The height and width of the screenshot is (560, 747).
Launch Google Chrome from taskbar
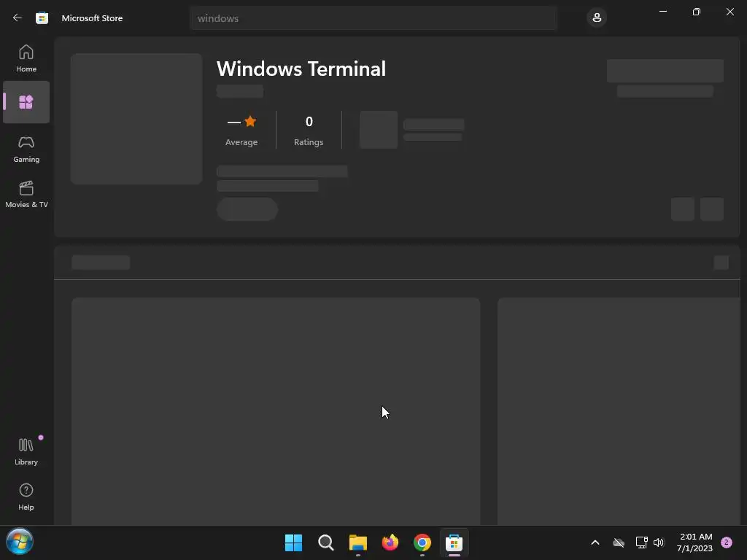(x=422, y=542)
